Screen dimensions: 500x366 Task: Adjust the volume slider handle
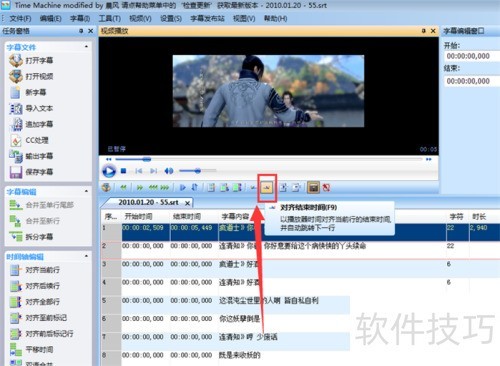point(198,171)
